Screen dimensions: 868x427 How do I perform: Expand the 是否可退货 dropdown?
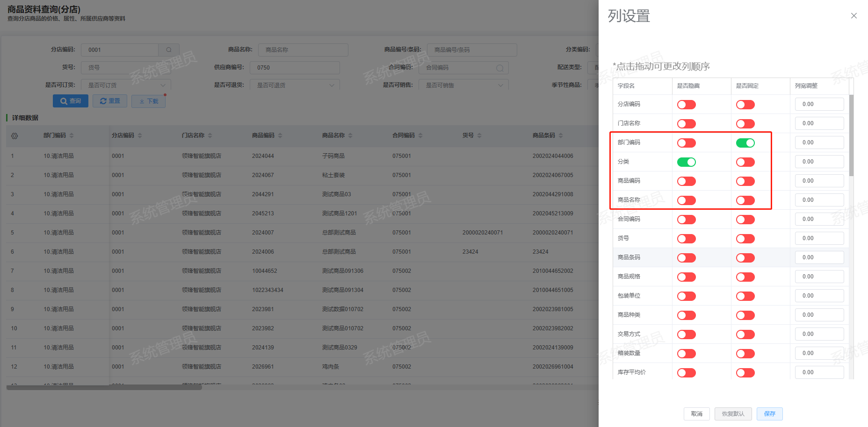click(x=295, y=85)
